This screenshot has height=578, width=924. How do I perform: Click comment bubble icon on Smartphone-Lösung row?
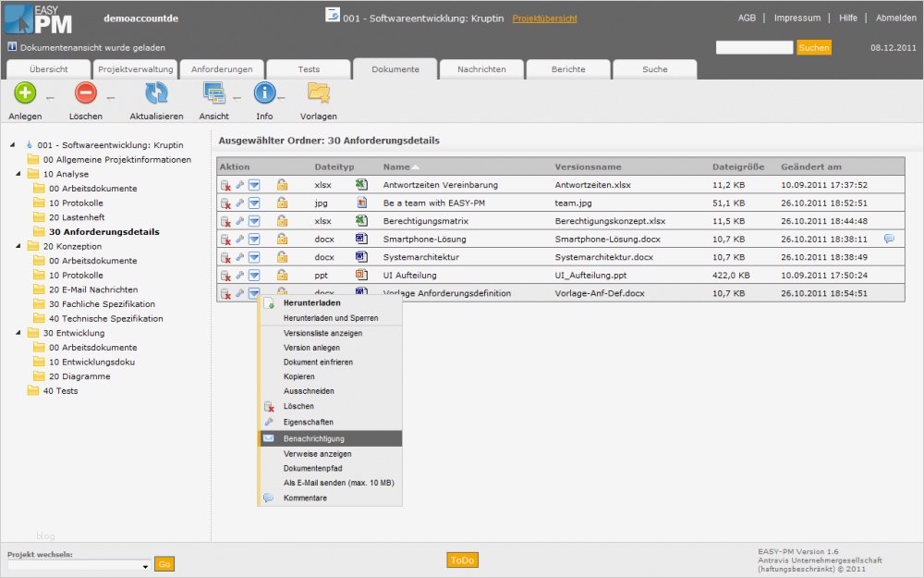(889, 239)
